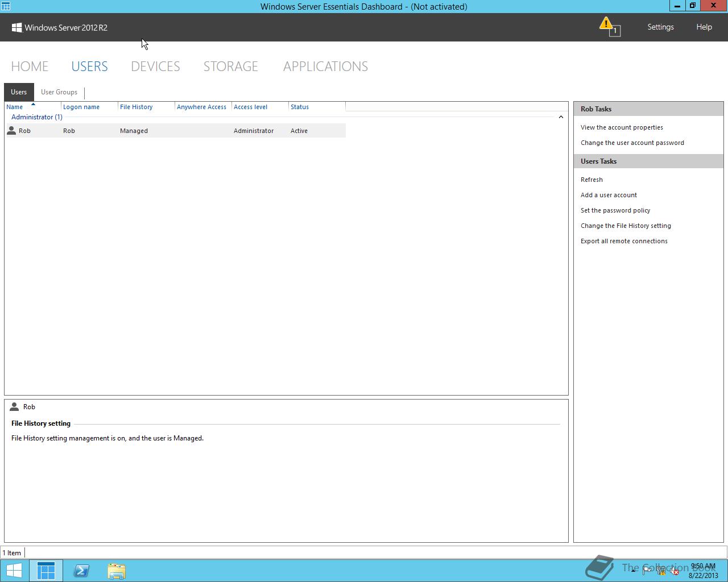
Task: Open Settings in the header
Action: [x=660, y=27]
